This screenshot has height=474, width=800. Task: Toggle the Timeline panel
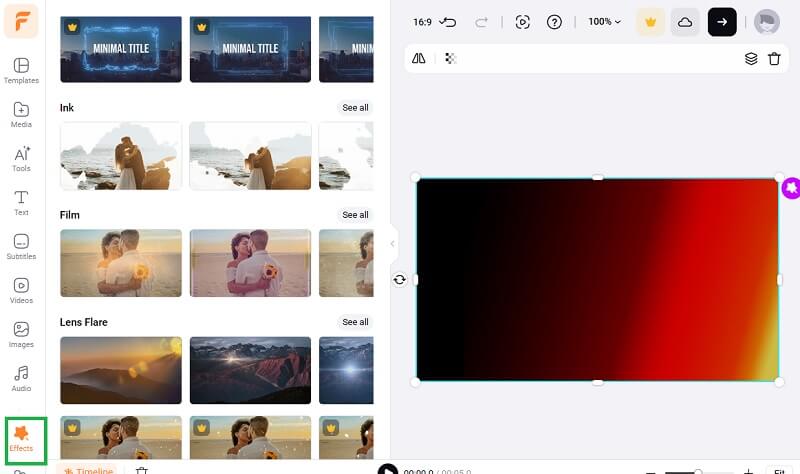(x=88, y=470)
